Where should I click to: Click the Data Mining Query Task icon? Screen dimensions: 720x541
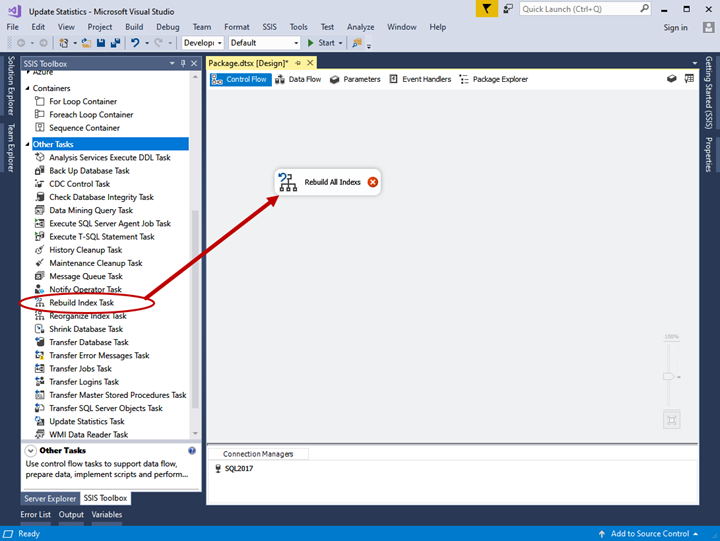point(40,210)
